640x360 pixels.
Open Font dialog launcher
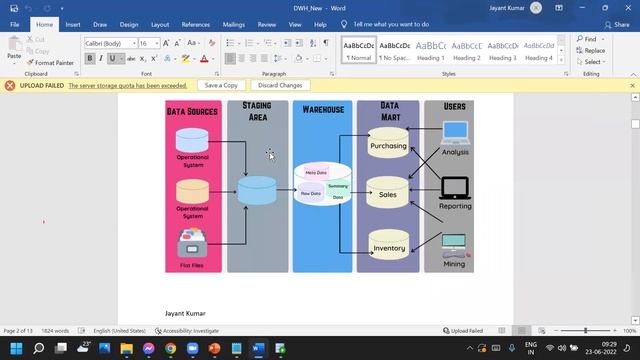pos(217,74)
